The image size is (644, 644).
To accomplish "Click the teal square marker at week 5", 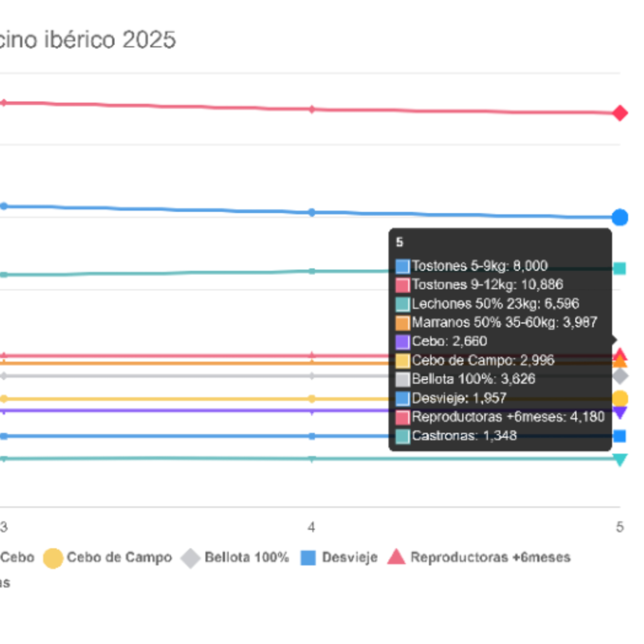I will 620,268.
